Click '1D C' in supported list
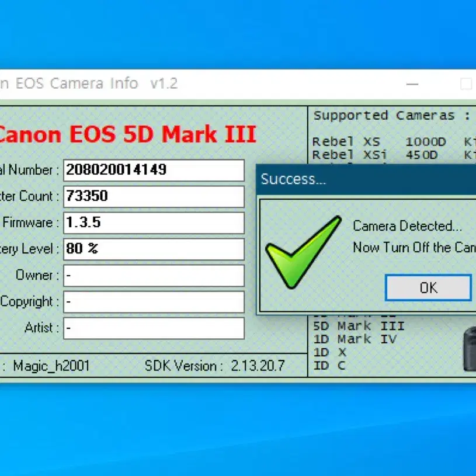 pyautogui.click(x=329, y=366)
